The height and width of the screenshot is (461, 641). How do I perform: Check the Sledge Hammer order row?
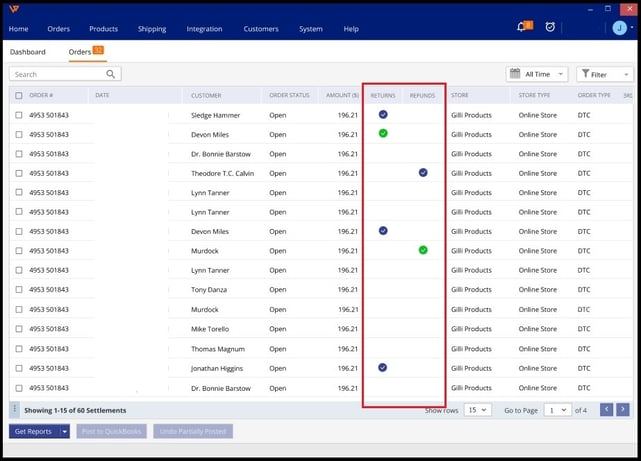coord(19,115)
